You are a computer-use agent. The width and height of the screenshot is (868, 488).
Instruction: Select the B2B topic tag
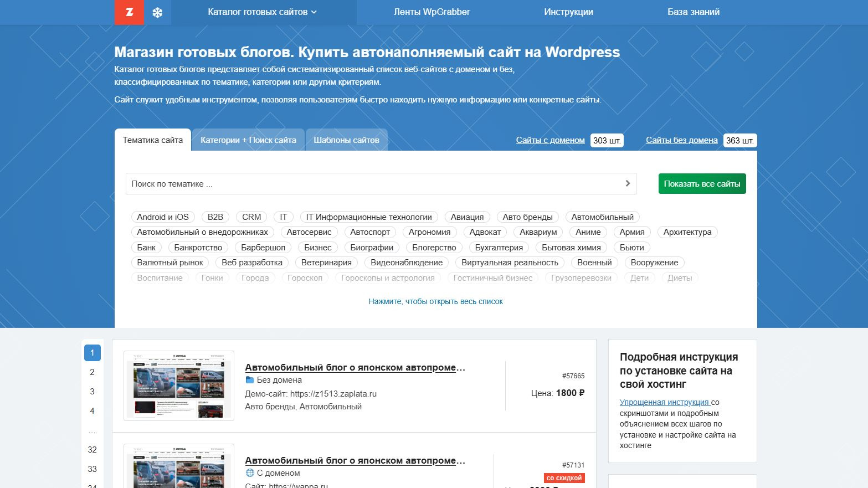pos(215,217)
